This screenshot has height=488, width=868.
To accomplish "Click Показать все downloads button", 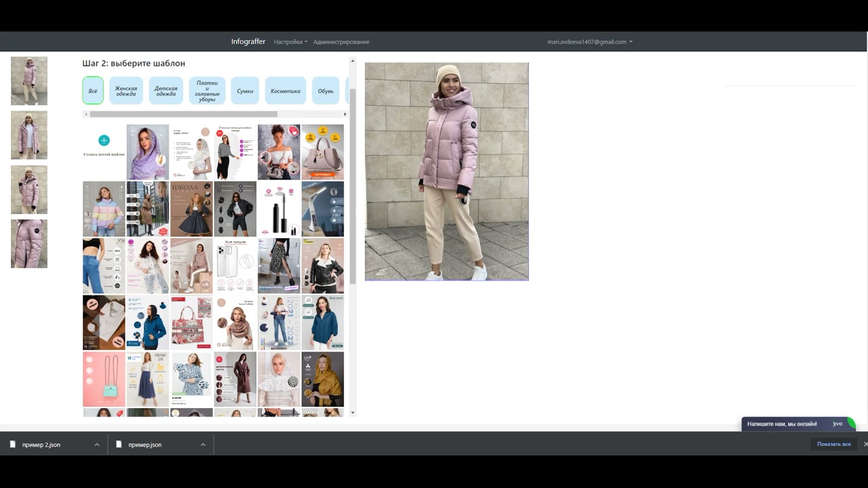I will tap(833, 444).
